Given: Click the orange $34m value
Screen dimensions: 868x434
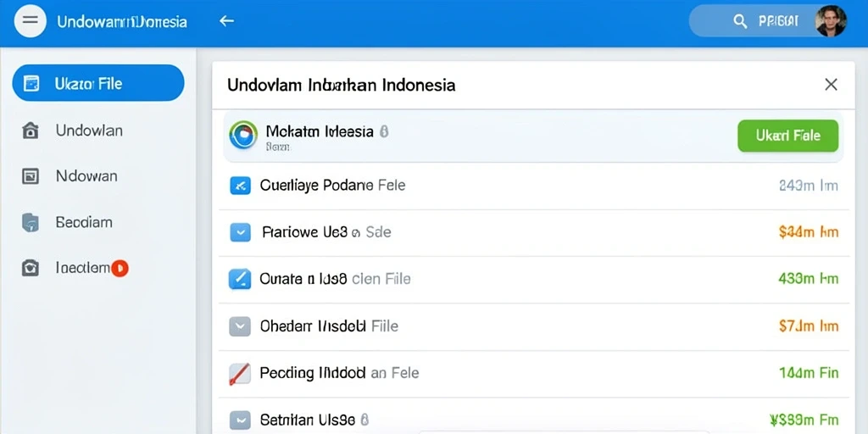Looking at the screenshot, I should [x=808, y=232].
